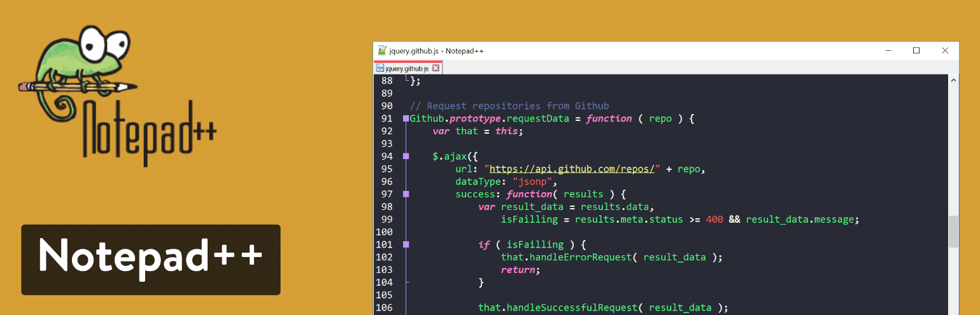Click line number 99 in the margin
The image size is (980, 315).
pyautogui.click(x=387, y=220)
